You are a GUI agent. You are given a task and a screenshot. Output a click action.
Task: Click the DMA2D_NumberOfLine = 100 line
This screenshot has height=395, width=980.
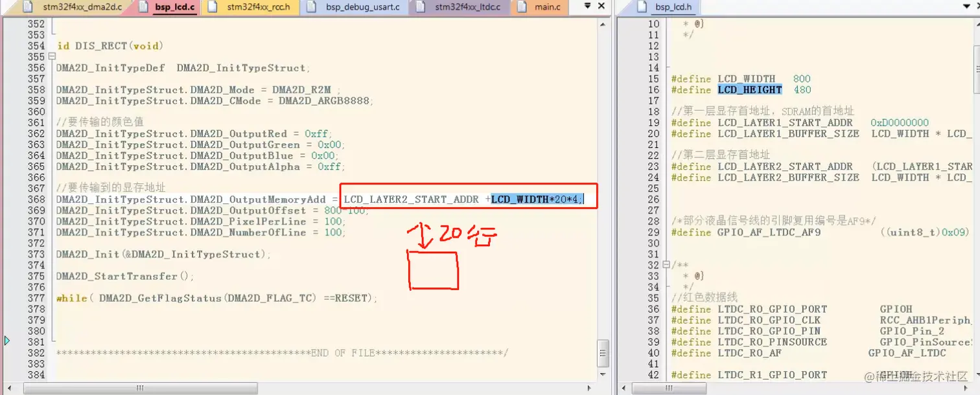(201, 232)
